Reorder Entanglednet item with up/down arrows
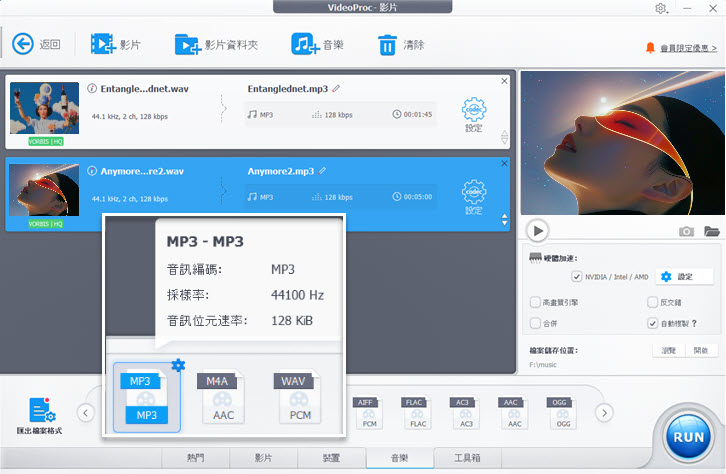 pyautogui.click(x=504, y=137)
